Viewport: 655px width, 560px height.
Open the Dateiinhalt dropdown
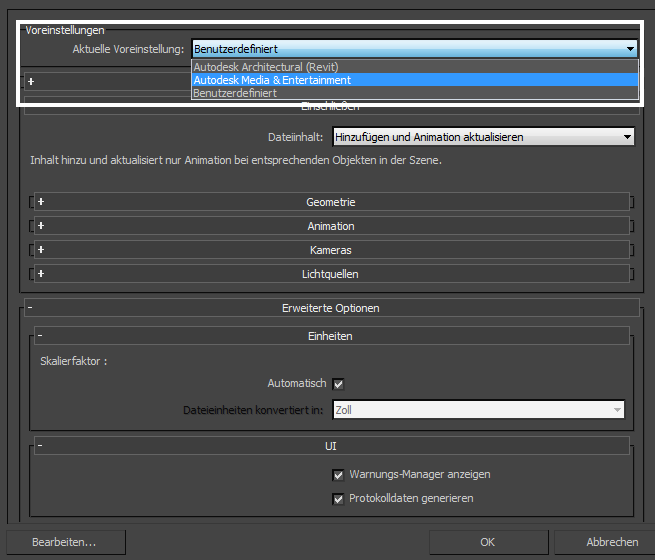click(x=483, y=137)
